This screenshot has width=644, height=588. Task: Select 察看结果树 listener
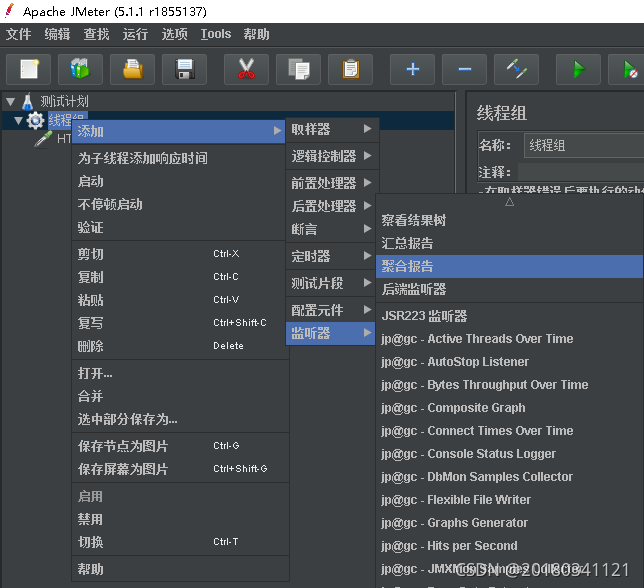[509, 220]
